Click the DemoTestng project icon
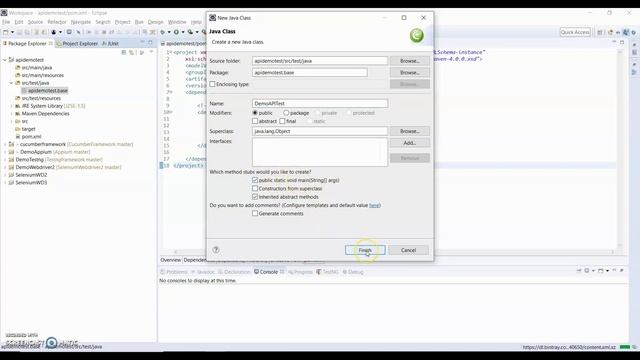The image size is (640, 360). coord(11,160)
